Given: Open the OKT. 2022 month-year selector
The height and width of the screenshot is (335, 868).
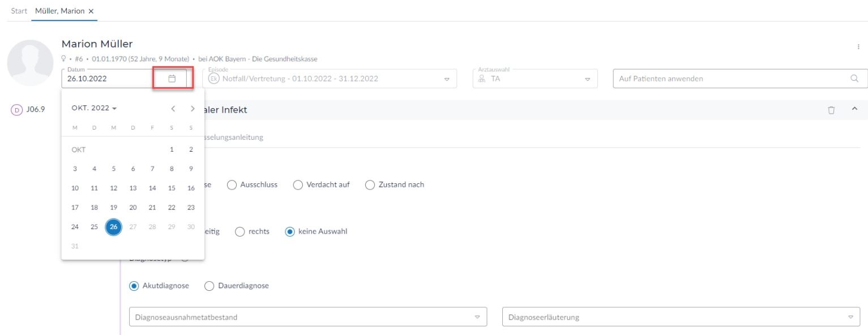Looking at the screenshot, I should coord(94,108).
